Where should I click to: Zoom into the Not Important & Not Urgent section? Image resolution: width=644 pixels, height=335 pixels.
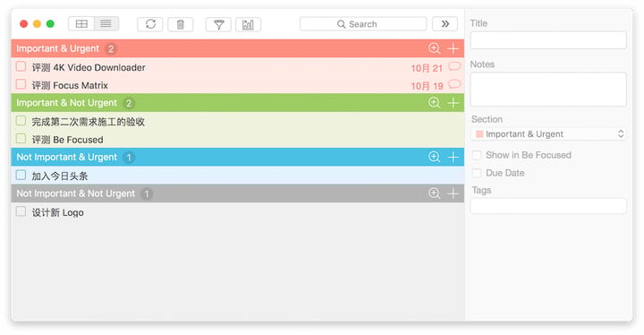434,193
